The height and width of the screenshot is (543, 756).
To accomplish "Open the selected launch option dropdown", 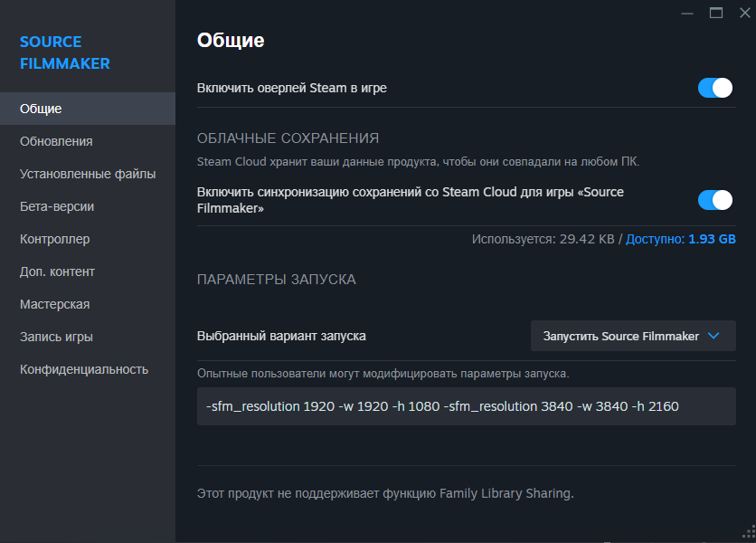I will (633, 336).
